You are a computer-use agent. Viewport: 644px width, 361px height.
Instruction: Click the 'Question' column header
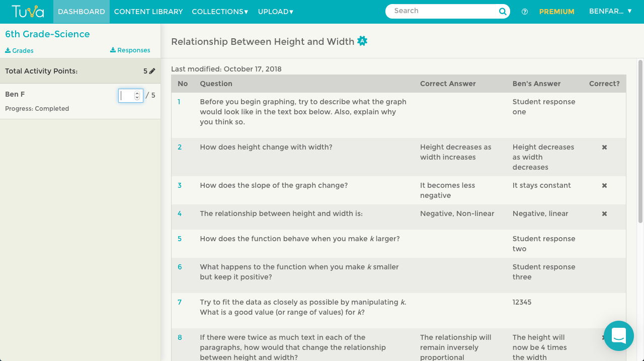[x=216, y=84]
